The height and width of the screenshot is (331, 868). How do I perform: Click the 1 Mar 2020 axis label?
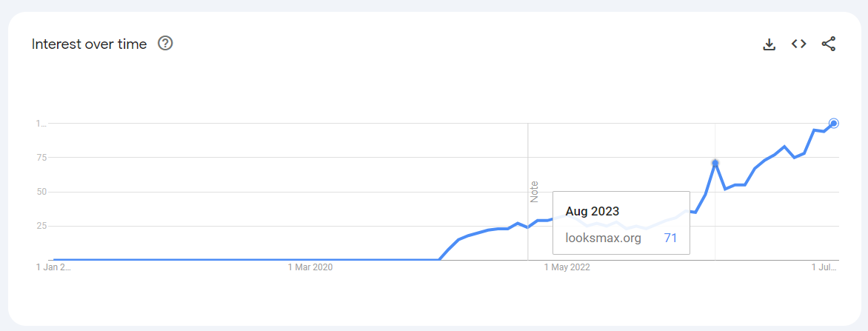pos(310,267)
